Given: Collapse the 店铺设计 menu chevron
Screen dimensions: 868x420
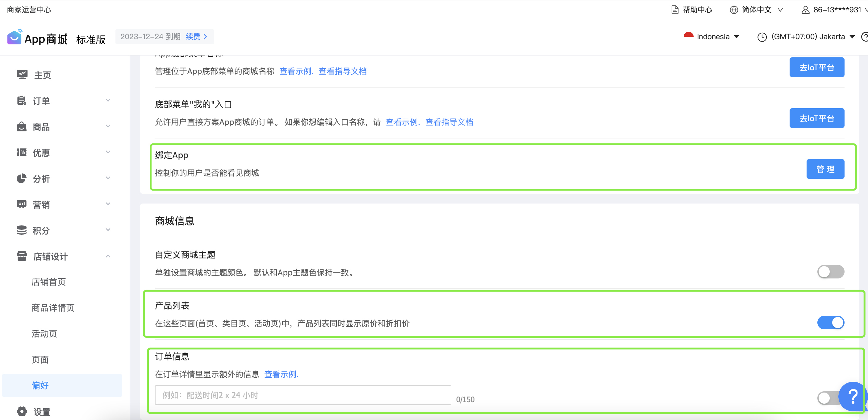Looking at the screenshot, I should 108,256.
